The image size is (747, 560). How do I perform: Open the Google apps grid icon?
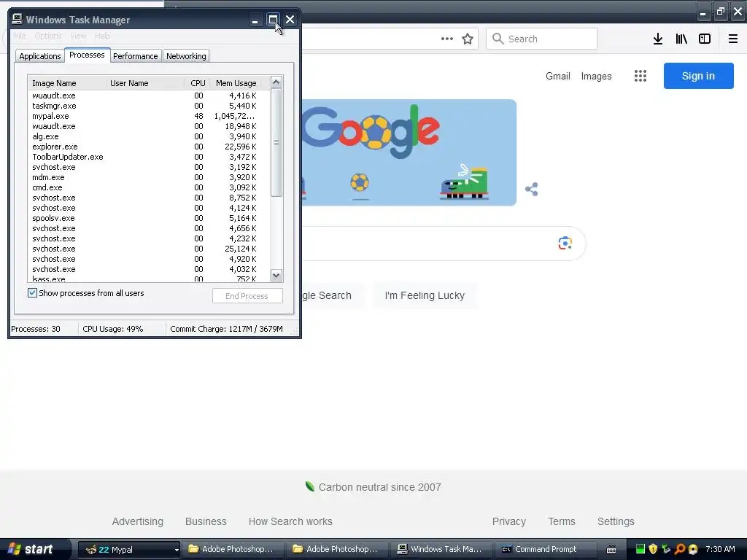640,76
